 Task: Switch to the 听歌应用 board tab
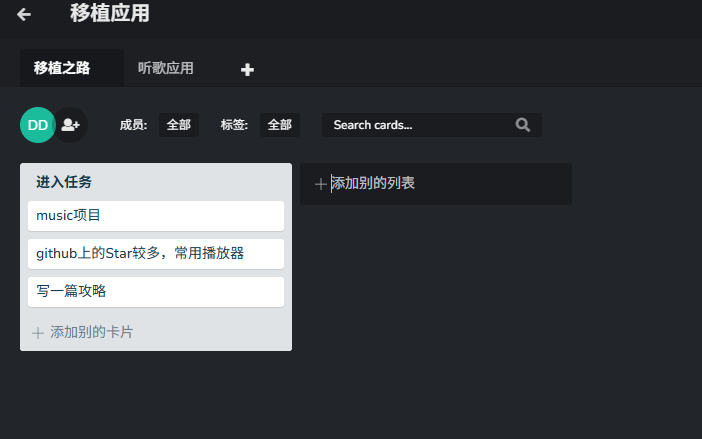(166, 68)
